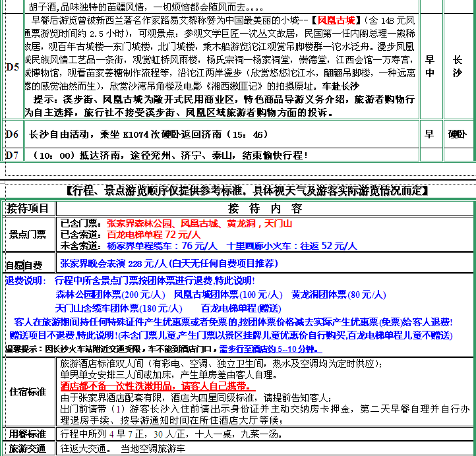
Task: Click the 硬卧 cell in D6 row
Action: (x=458, y=134)
